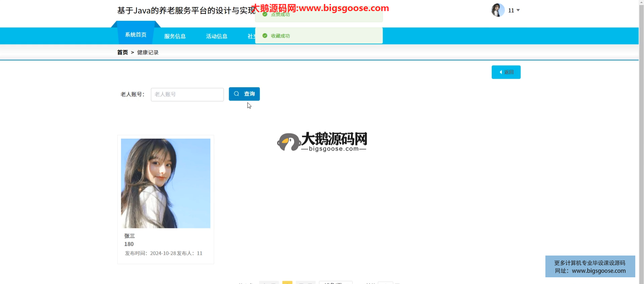The width and height of the screenshot is (644, 284).
Task: Click the green check icon beside 收藏成功
Action: [265, 36]
